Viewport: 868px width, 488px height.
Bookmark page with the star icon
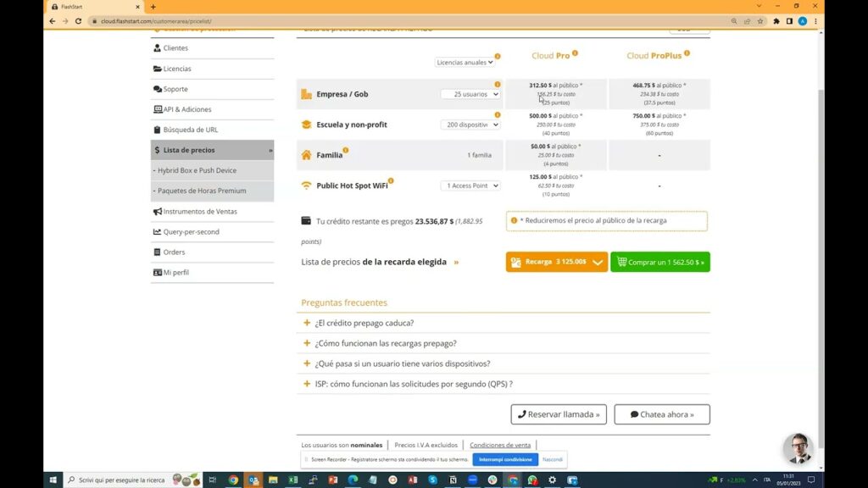(x=760, y=21)
